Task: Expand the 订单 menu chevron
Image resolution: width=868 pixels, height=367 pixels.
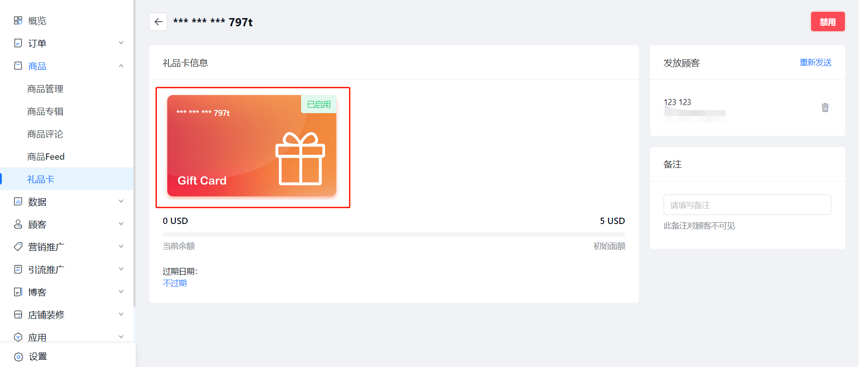Action: [x=121, y=43]
